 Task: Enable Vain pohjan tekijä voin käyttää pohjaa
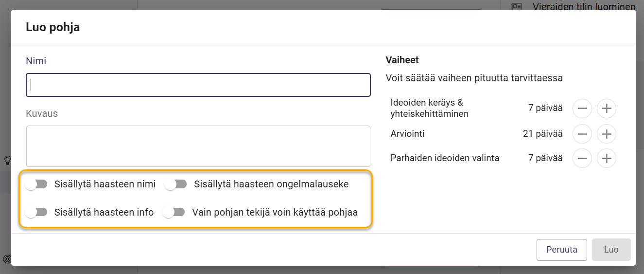[174, 212]
